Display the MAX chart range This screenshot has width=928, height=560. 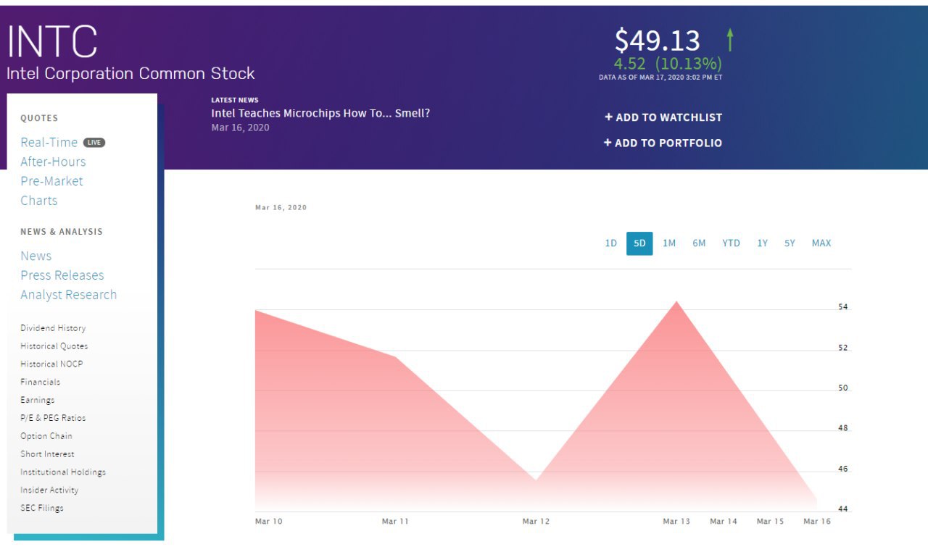[x=821, y=243]
